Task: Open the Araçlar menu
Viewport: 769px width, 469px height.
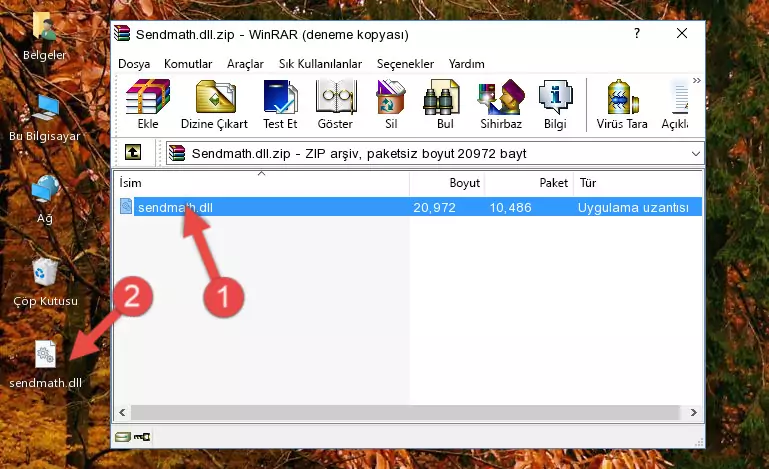Action: [245, 64]
